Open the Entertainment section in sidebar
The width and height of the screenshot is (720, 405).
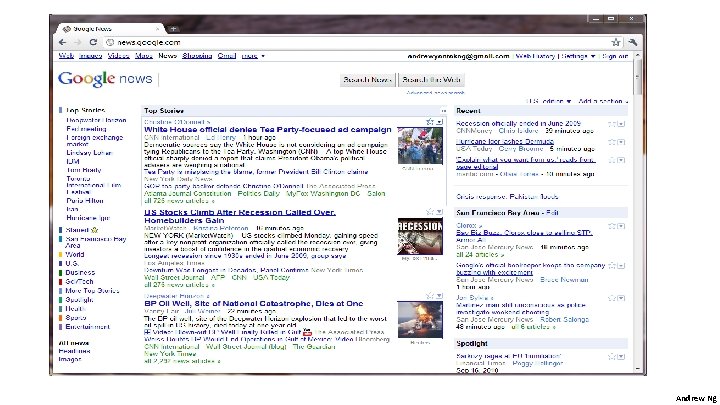(x=87, y=327)
